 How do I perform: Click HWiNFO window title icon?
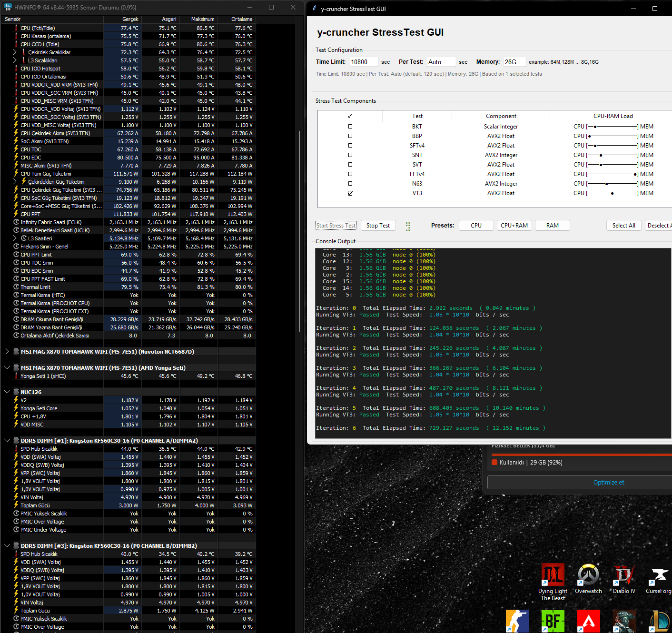click(x=8, y=7)
